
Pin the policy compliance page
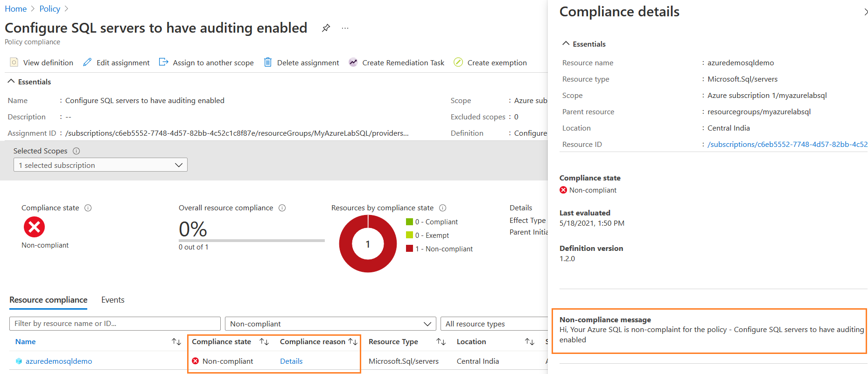[x=326, y=28]
